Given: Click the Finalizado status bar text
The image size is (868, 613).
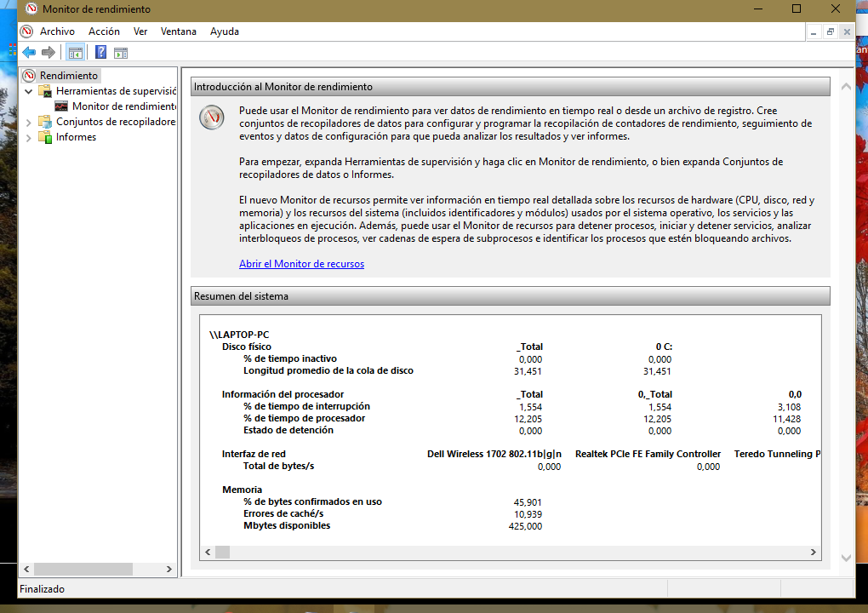Looking at the screenshot, I should coord(42,589).
